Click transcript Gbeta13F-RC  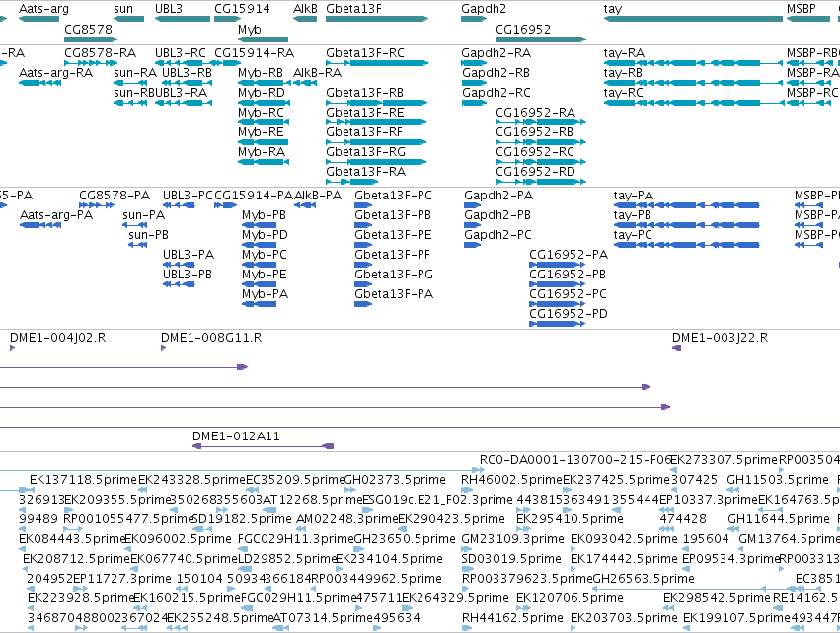click(x=365, y=53)
